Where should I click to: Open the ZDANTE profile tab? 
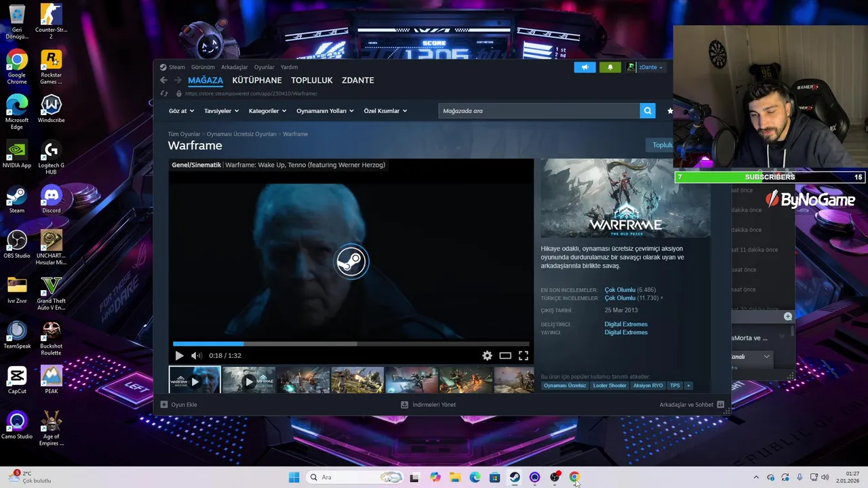[358, 80]
